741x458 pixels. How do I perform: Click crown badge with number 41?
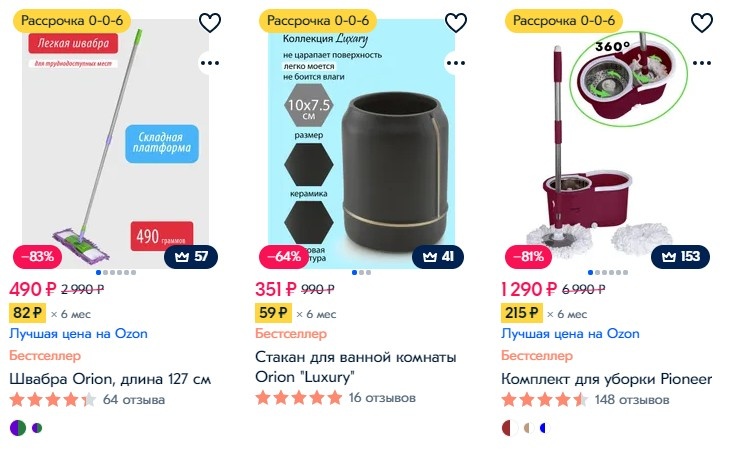click(438, 257)
